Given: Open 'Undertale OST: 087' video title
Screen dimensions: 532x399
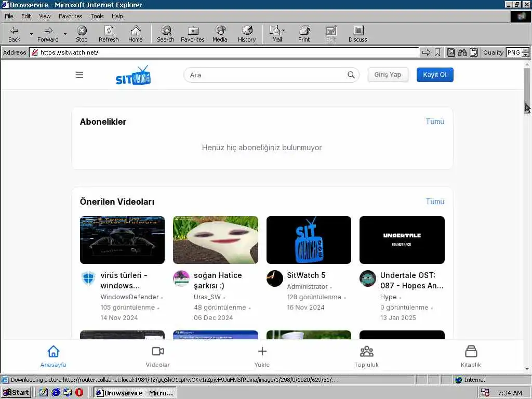Looking at the screenshot, I should [x=411, y=280].
